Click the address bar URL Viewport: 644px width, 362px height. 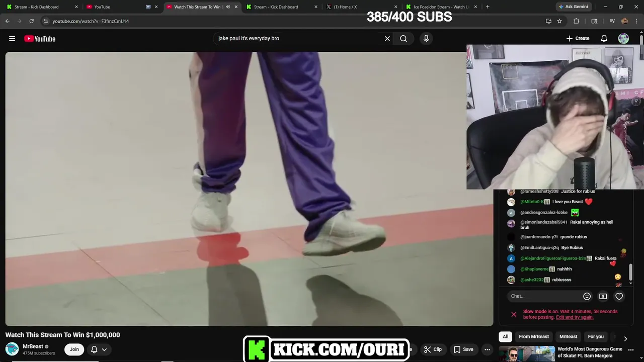pos(91,21)
